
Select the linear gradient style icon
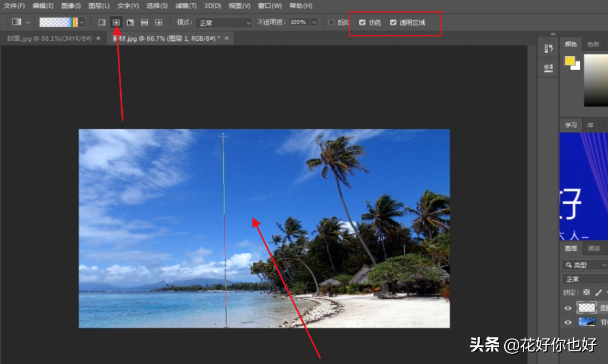[102, 22]
